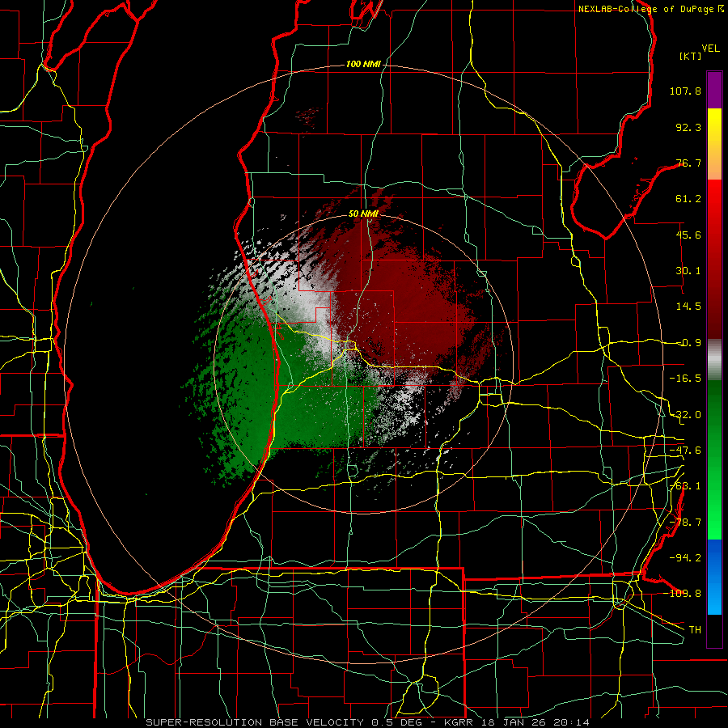
Task: Click the 20:14 timestamp in caption
Action: 571,722
